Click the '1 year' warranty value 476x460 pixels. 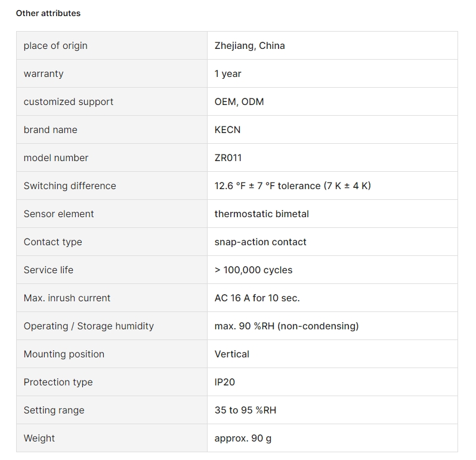(x=228, y=74)
